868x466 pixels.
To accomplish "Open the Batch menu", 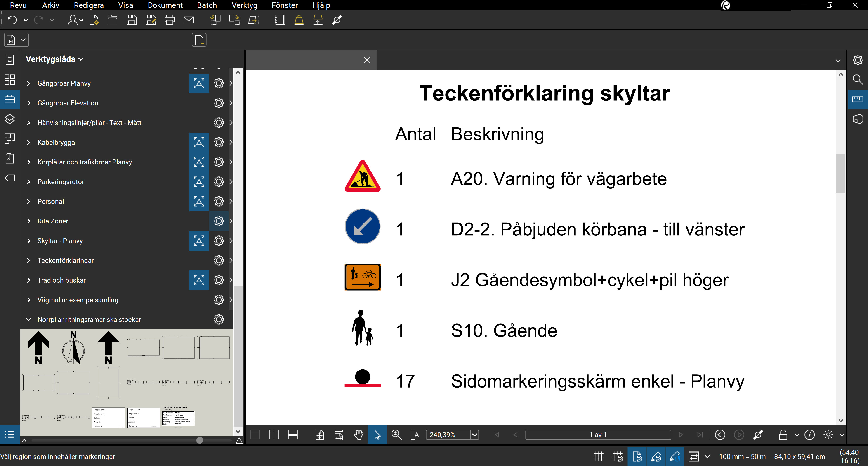I will pos(207,5).
